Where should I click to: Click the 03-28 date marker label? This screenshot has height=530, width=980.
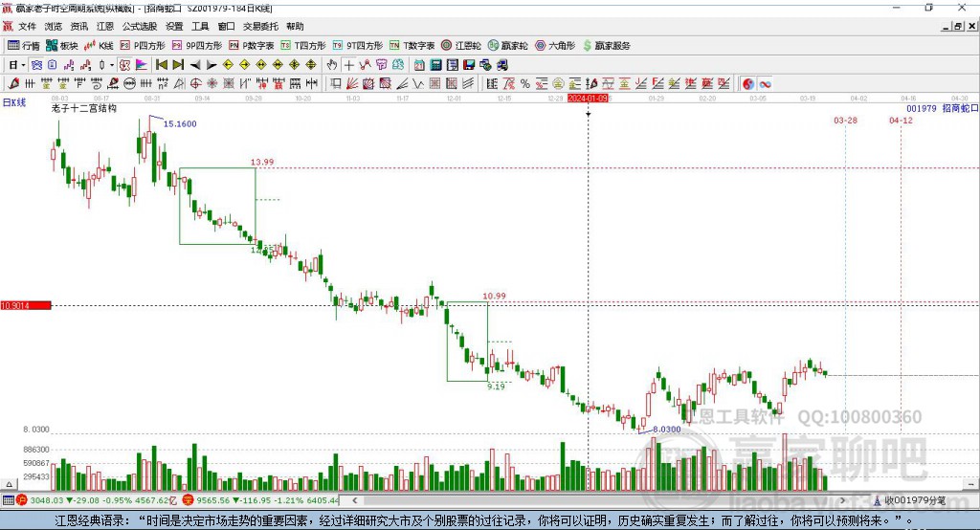tap(845, 120)
